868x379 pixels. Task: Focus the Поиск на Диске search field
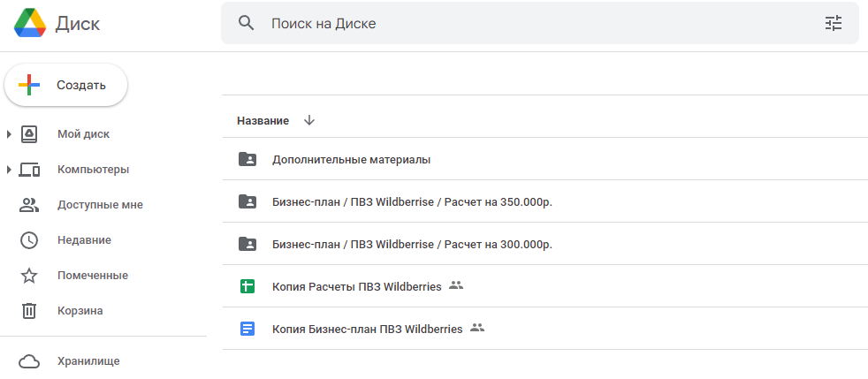(540, 23)
